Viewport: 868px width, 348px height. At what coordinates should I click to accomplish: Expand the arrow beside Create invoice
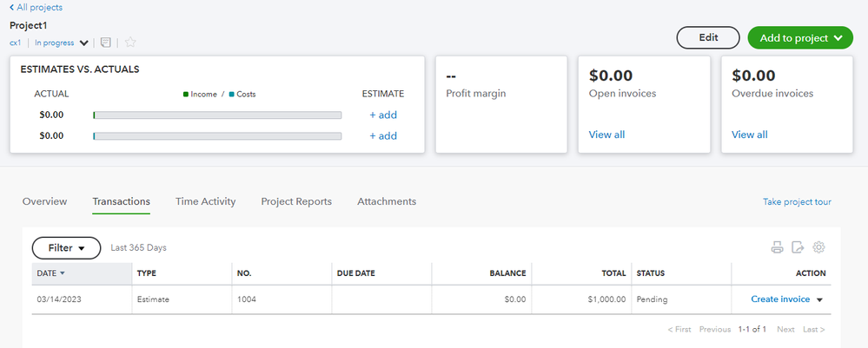click(819, 299)
